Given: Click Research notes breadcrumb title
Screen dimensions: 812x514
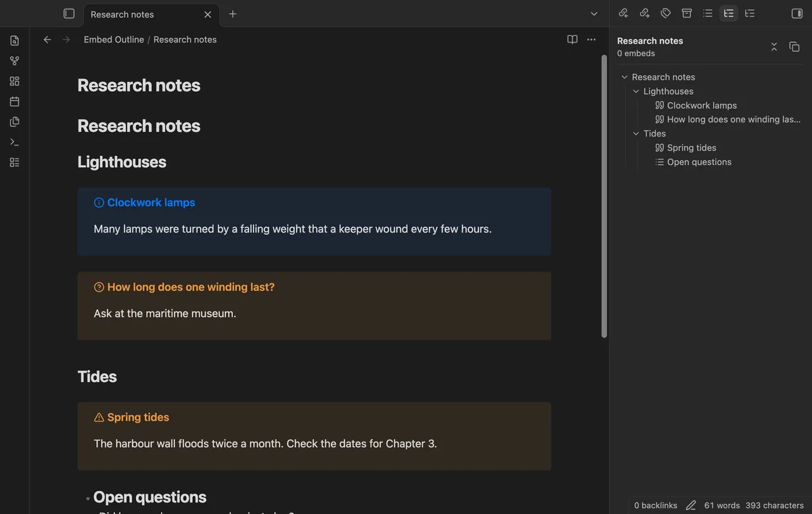Looking at the screenshot, I should pos(185,40).
